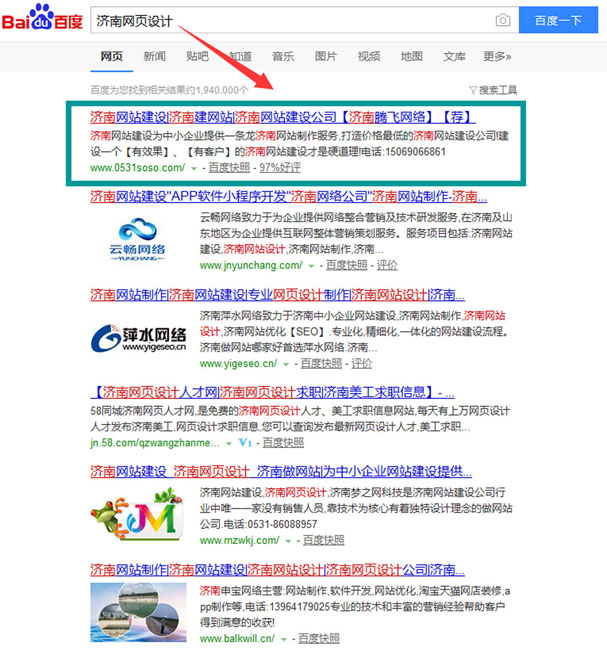The image size is (607, 654).
Task: Open 百度快照 for mzwkj.com result
Action: point(324,541)
